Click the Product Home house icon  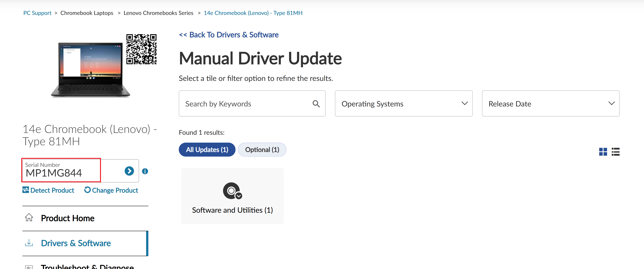(29, 218)
